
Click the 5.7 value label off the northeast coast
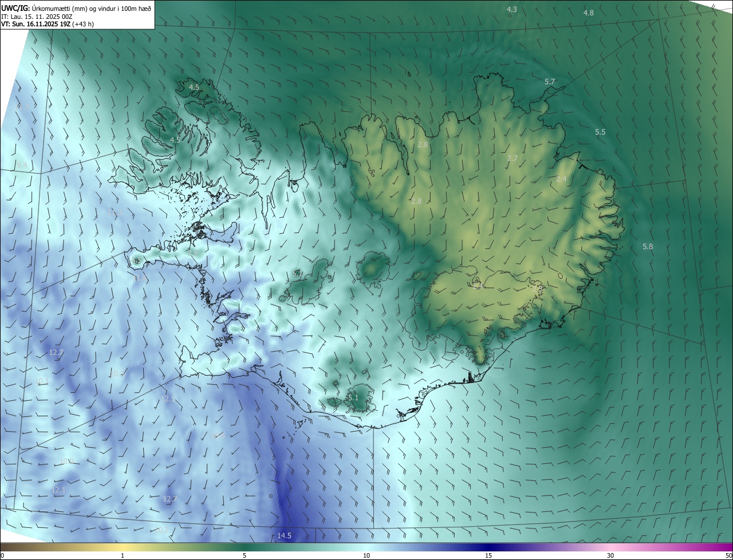(549, 82)
